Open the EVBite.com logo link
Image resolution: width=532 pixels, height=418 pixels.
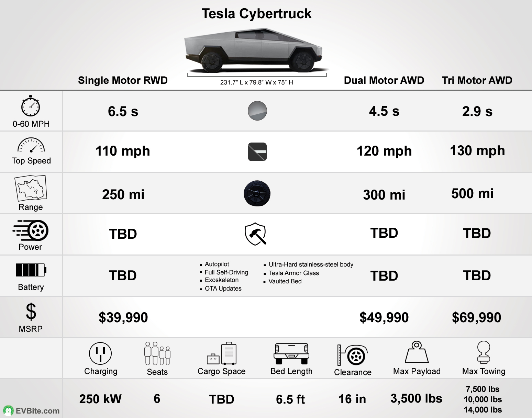click(31, 411)
